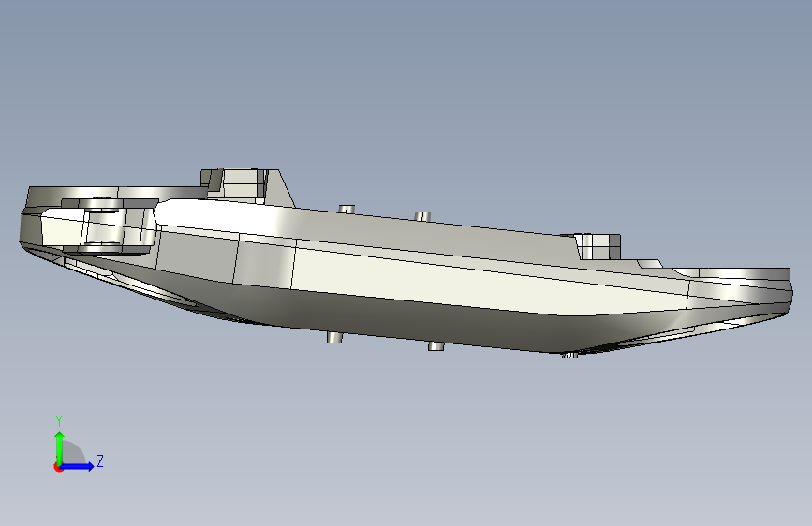
Task: Click the blue Z axis arrow on the triad
Action: tap(78, 466)
